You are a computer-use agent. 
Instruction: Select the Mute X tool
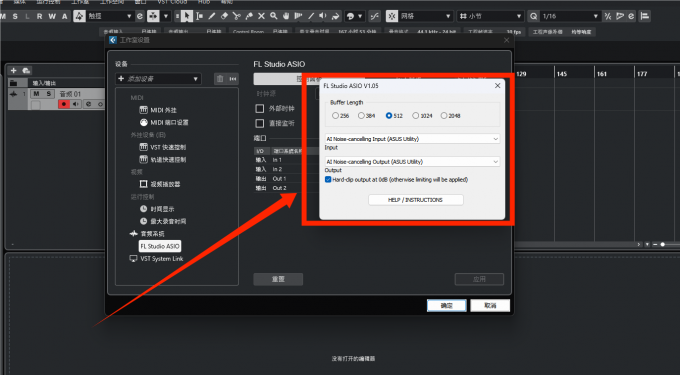coord(261,16)
